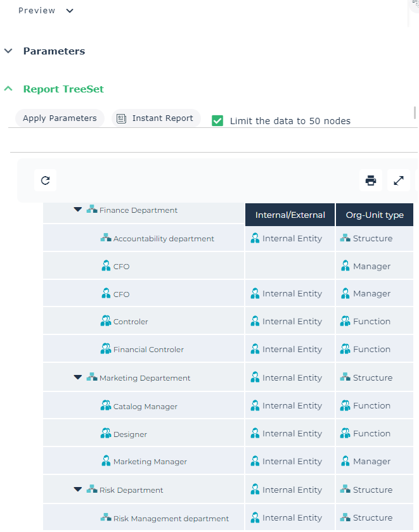Screen dimensions: 419x532
Task: Click the print icon
Action: click(371, 180)
